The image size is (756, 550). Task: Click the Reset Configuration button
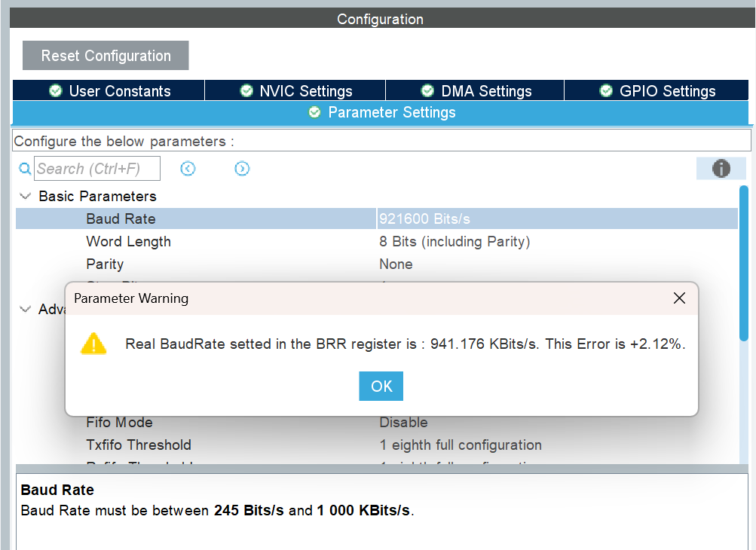click(x=105, y=55)
